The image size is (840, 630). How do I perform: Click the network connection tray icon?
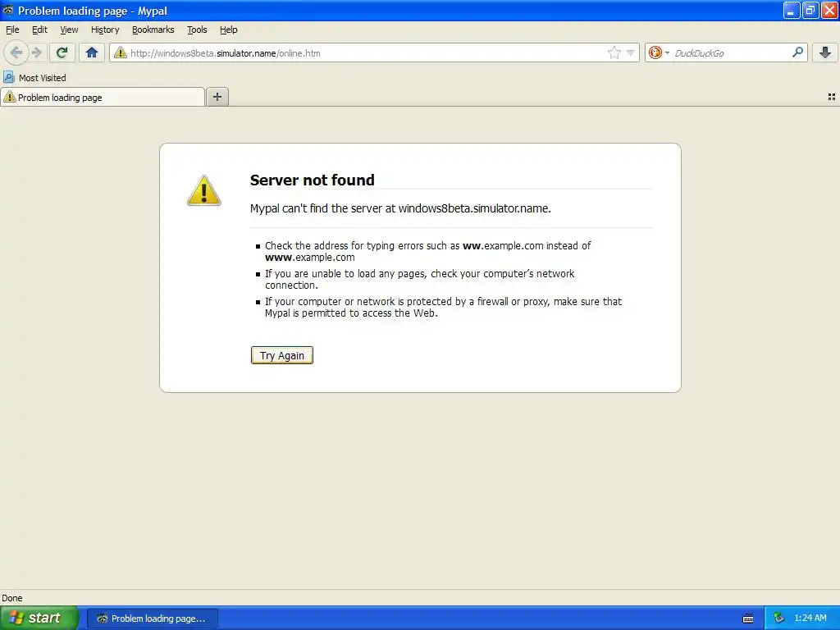779,619
